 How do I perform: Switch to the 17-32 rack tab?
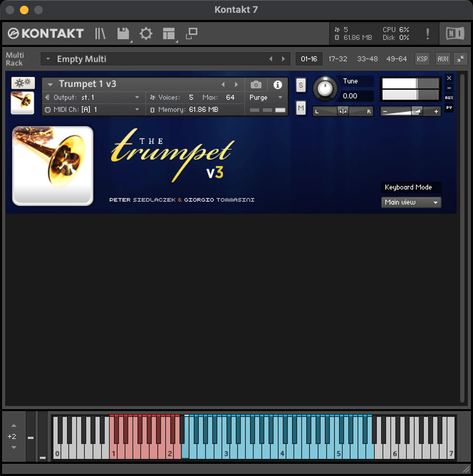(338, 59)
